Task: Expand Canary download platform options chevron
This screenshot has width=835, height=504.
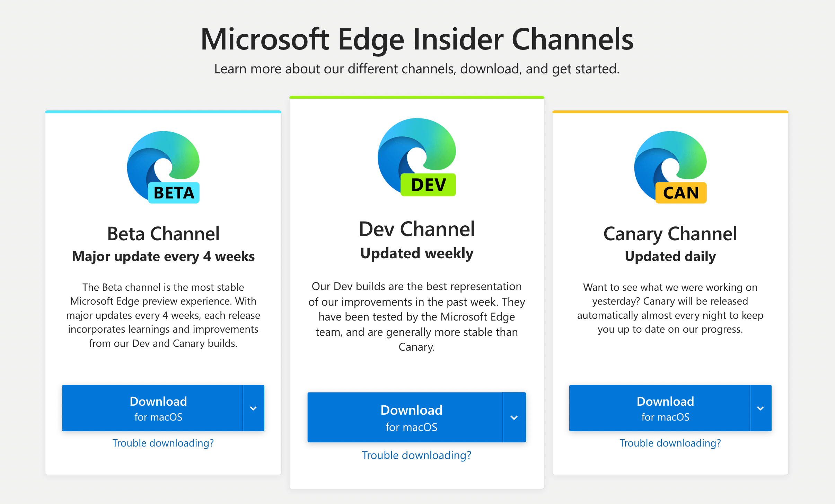Action: 761,408
